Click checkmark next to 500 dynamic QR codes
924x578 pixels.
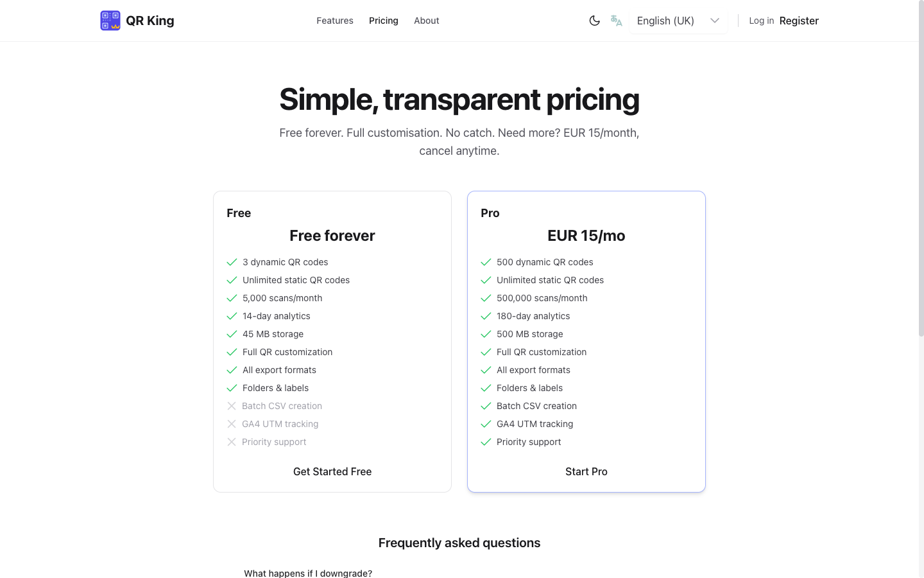[x=486, y=262]
